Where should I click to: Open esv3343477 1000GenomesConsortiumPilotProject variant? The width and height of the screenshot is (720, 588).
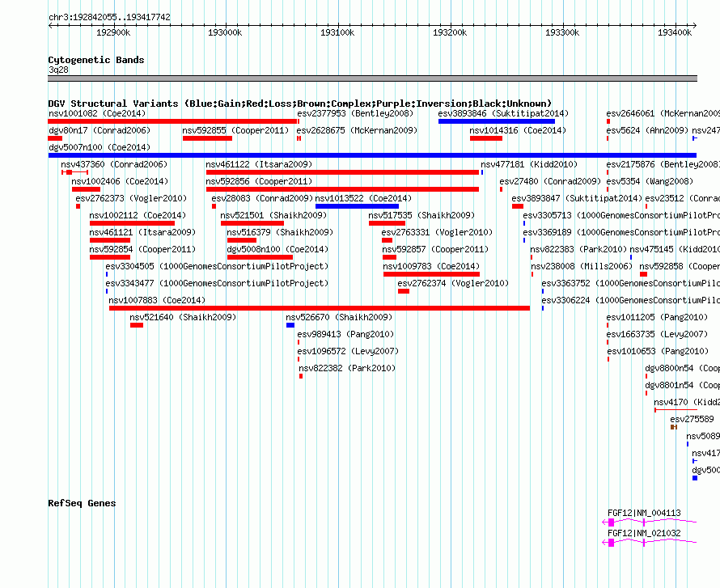click(x=217, y=283)
